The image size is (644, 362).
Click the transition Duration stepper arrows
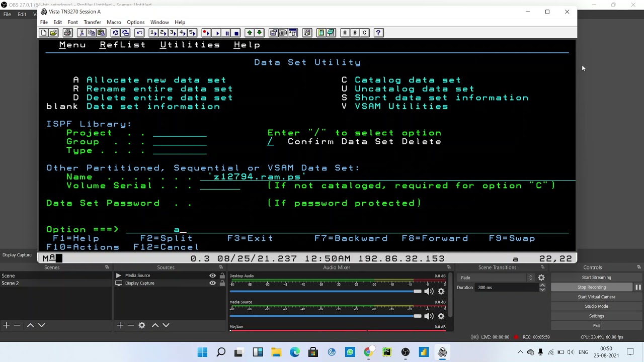coord(542,288)
